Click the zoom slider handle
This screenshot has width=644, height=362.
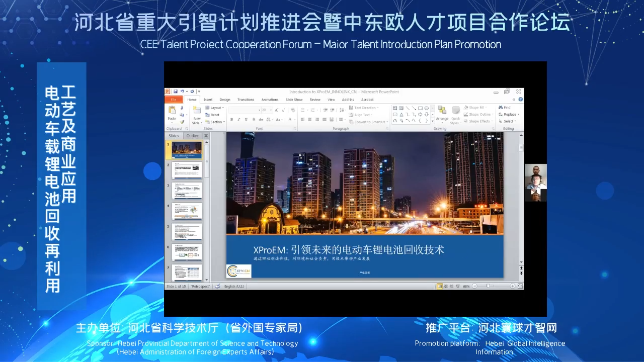[488, 286]
